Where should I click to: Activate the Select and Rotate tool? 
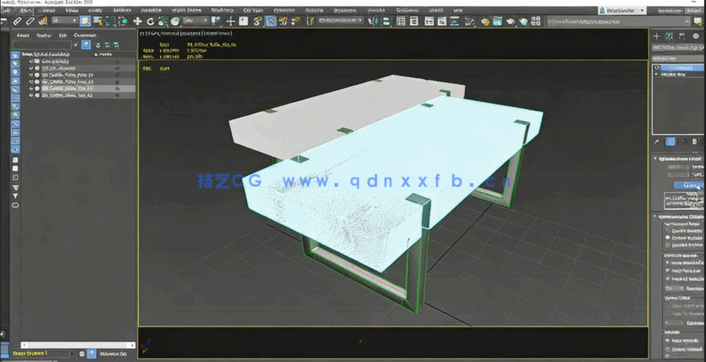(150, 21)
